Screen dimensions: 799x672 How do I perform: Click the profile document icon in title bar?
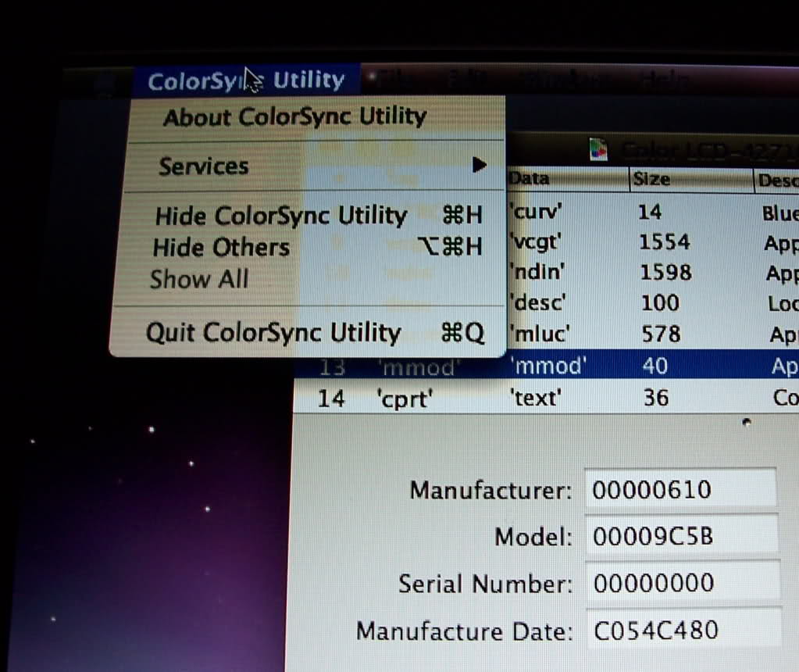(599, 150)
